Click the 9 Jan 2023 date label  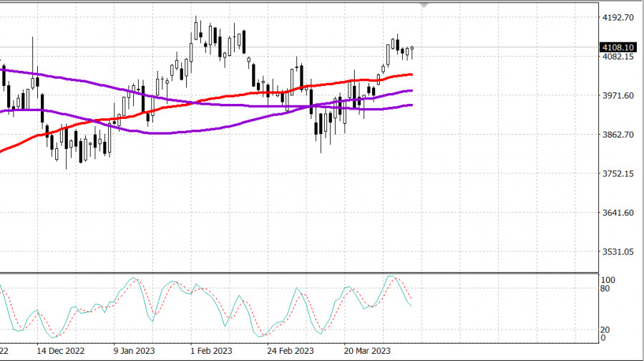pos(135,352)
